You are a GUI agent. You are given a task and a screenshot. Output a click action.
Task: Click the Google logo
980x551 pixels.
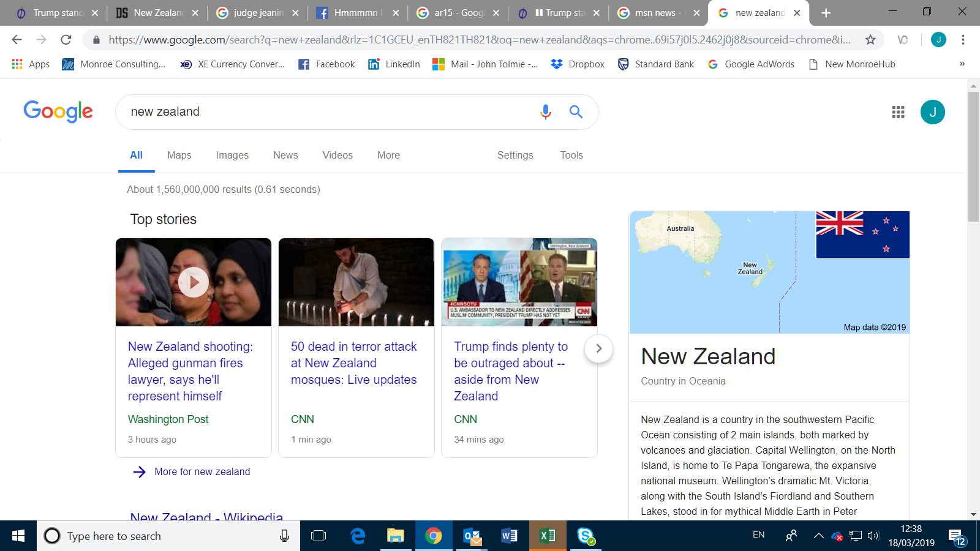[x=58, y=111]
